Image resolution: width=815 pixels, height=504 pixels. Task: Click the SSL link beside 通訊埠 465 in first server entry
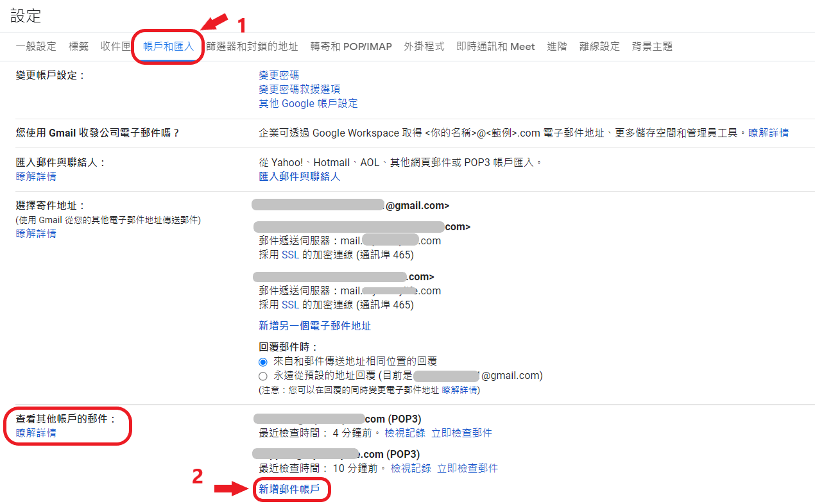coord(291,255)
